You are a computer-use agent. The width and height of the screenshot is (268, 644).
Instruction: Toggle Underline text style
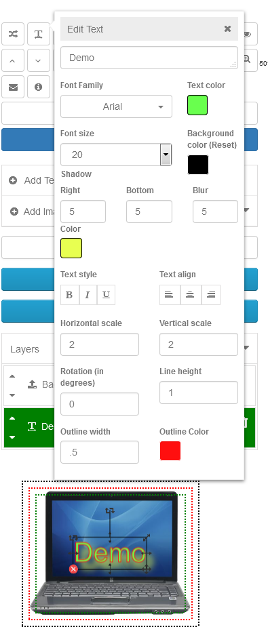point(106,295)
